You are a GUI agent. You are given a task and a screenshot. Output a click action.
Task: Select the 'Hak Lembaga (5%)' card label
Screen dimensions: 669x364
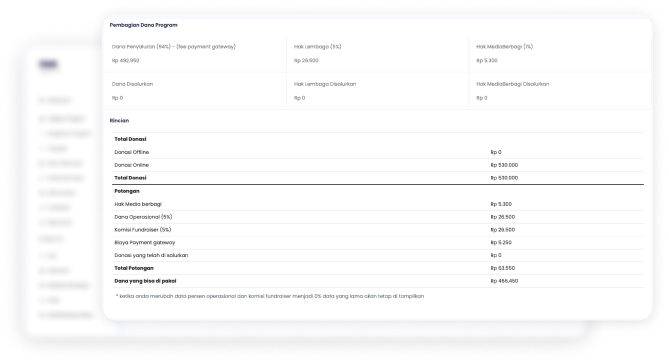coord(317,47)
